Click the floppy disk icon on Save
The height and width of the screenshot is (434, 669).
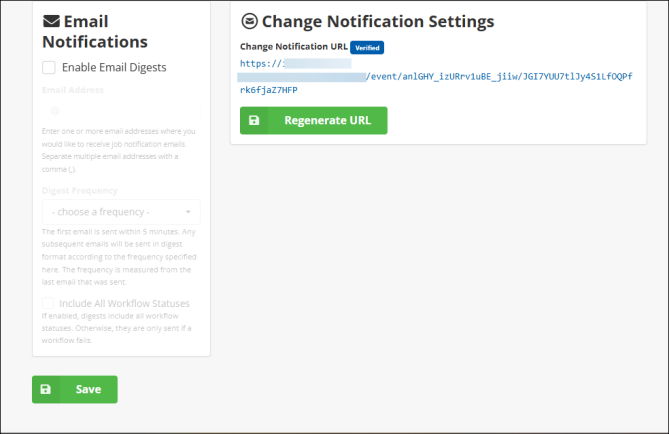[x=45, y=389]
